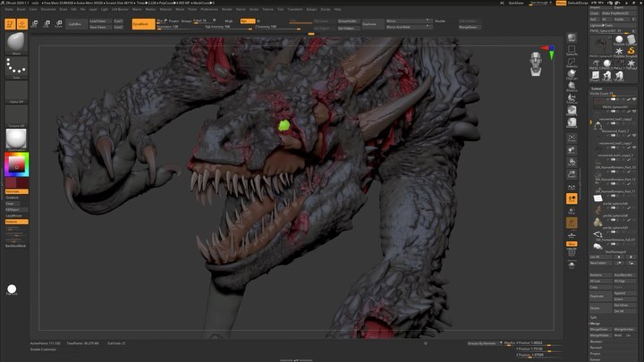The image size is (644, 362).
Task: Enable LazyMouse in left panel
Action: 16,215
